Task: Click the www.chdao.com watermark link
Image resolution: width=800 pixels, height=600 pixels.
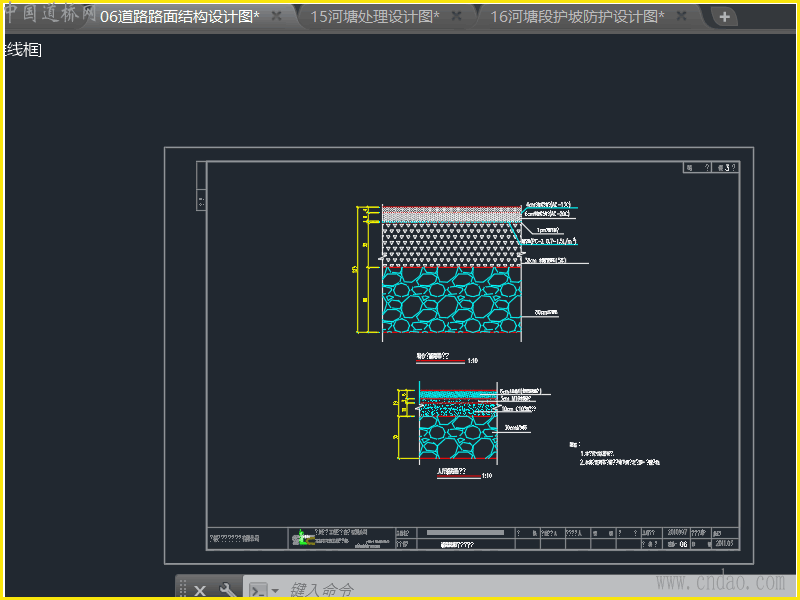Action: click(720, 581)
